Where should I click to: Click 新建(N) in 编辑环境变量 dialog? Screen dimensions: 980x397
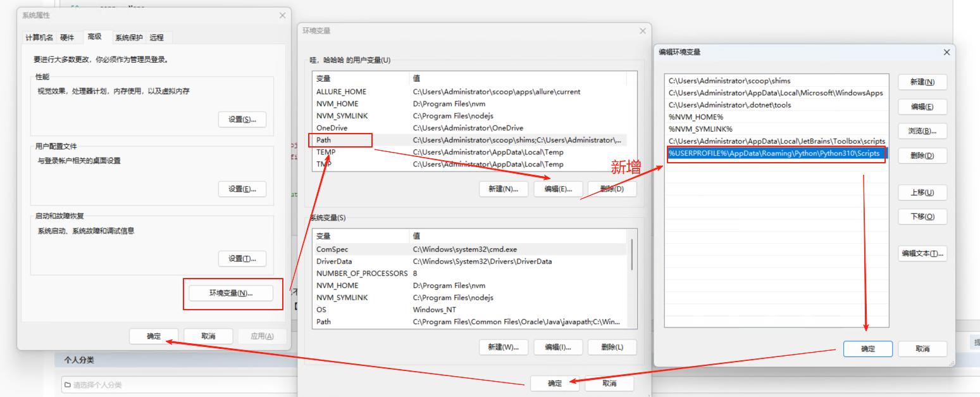pos(922,82)
